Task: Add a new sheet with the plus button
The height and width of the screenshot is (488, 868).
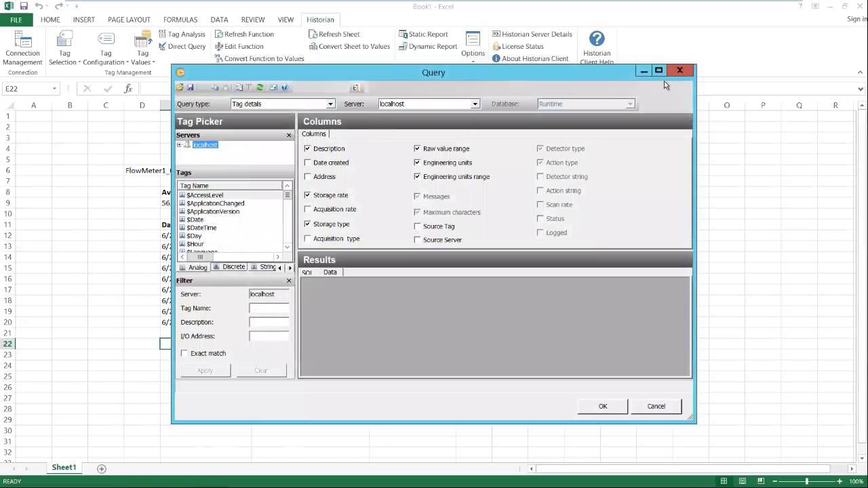Action: [102, 468]
